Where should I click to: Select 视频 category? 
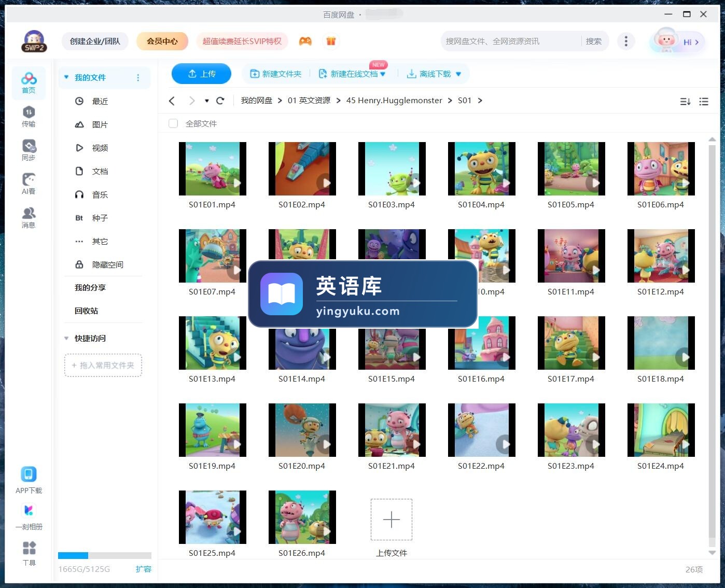[x=100, y=148]
